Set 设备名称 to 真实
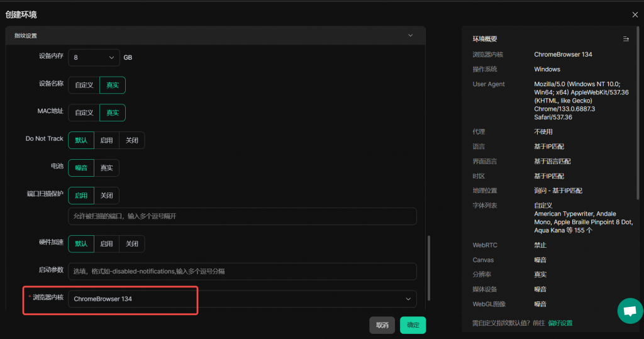Viewport: 644px width, 339px height. [x=113, y=85]
